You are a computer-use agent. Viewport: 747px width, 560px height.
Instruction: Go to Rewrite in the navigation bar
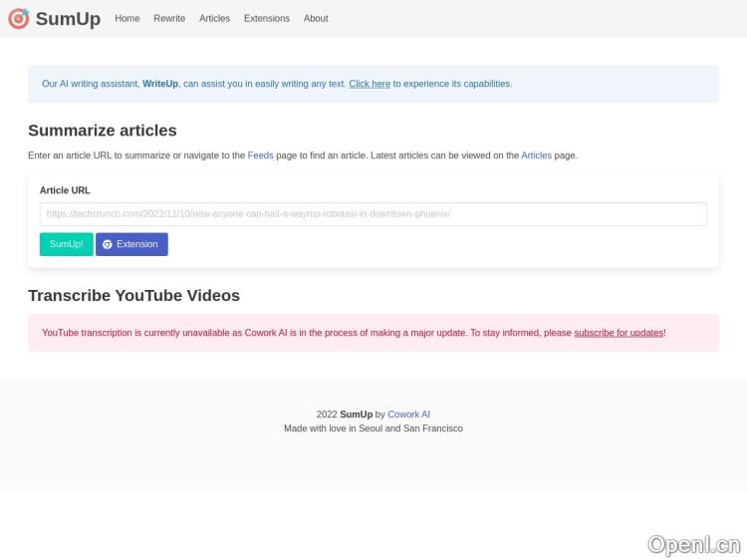[169, 19]
